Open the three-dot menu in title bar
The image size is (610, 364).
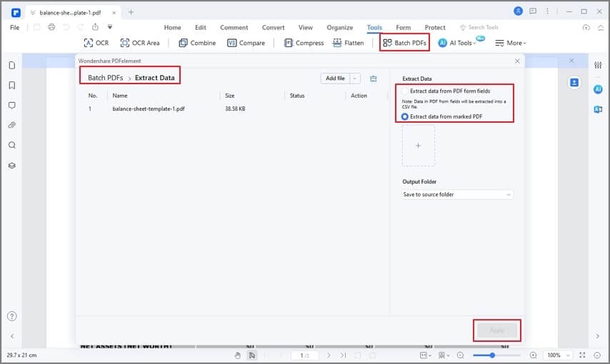coord(547,11)
